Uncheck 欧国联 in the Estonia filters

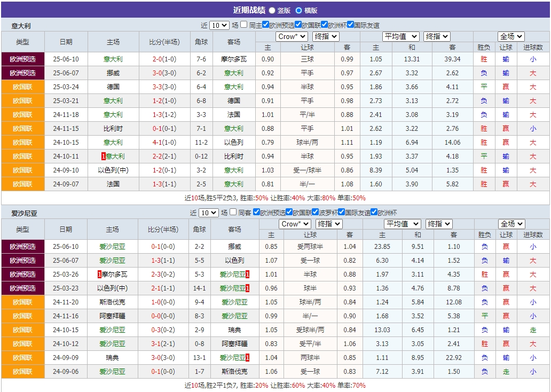(289, 212)
